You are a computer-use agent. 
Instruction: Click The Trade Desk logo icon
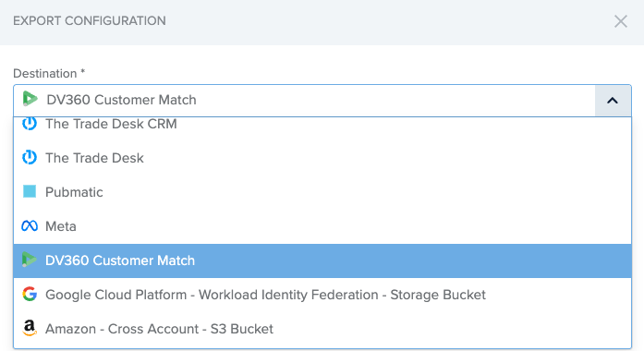(30, 158)
